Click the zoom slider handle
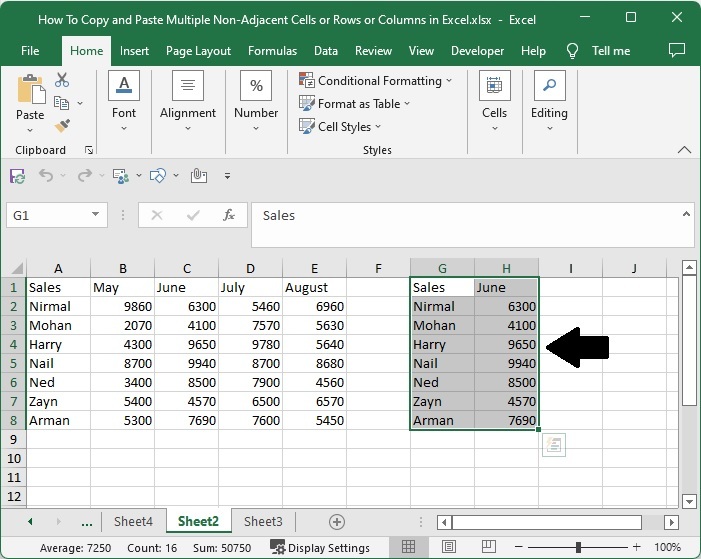The width and height of the screenshot is (701, 559). (x=578, y=547)
